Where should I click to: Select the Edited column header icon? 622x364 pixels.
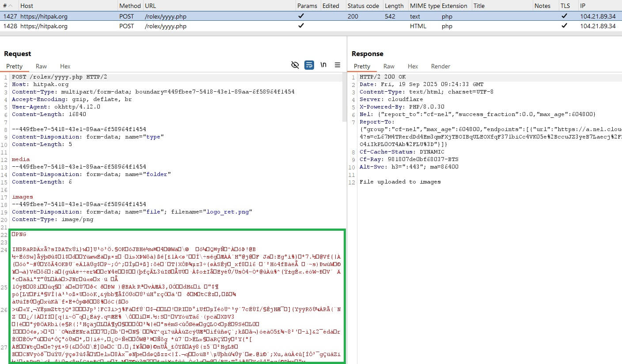[332, 6]
